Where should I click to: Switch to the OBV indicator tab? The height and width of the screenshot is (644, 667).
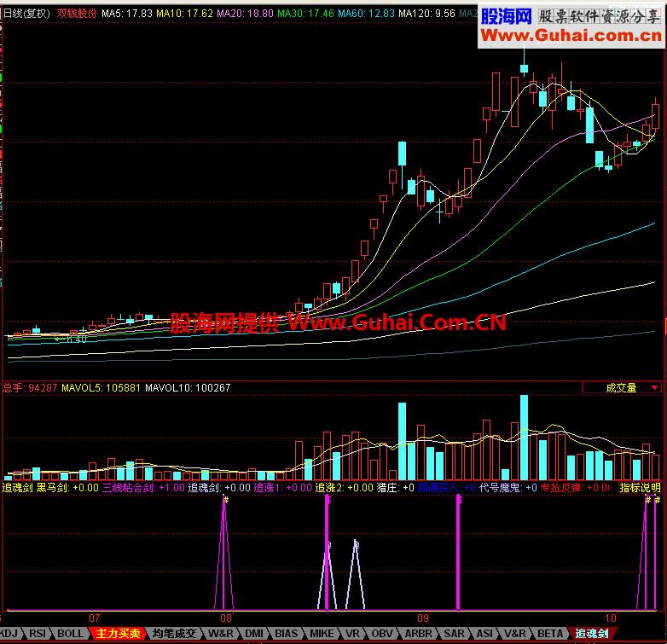381,634
